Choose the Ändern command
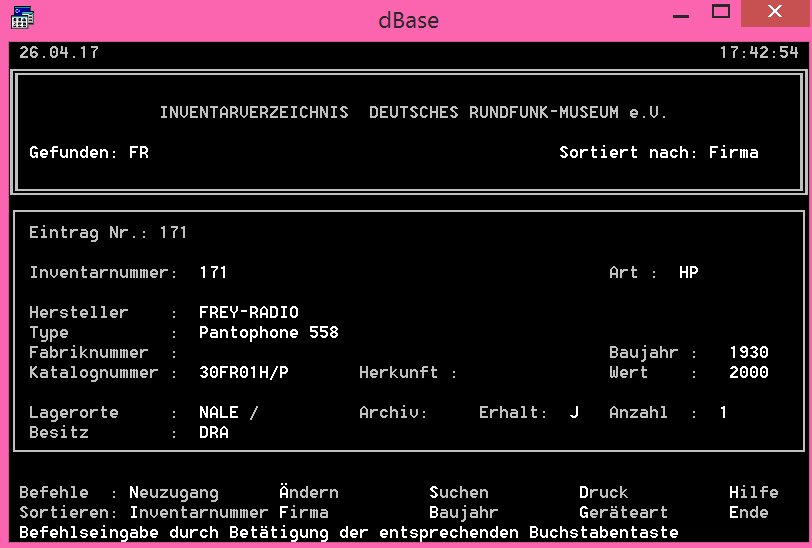Image resolution: width=812 pixels, height=548 pixels. (x=308, y=492)
